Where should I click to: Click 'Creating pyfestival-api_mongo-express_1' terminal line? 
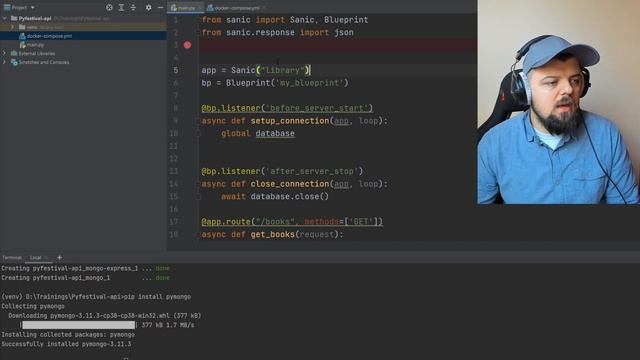coord(85,268)
